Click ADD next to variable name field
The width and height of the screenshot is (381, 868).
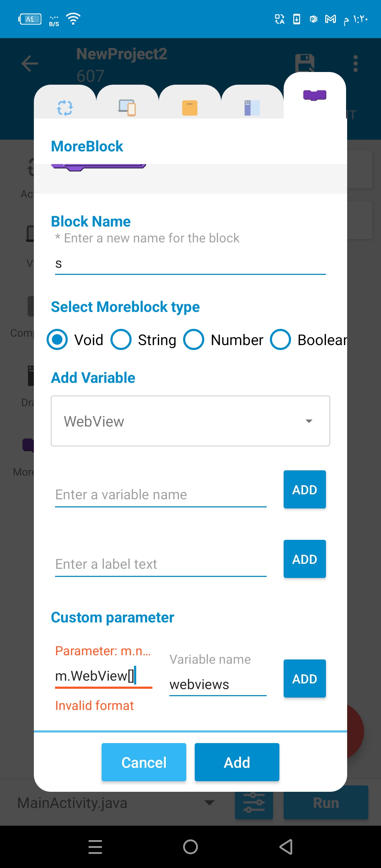click(305, 489)
